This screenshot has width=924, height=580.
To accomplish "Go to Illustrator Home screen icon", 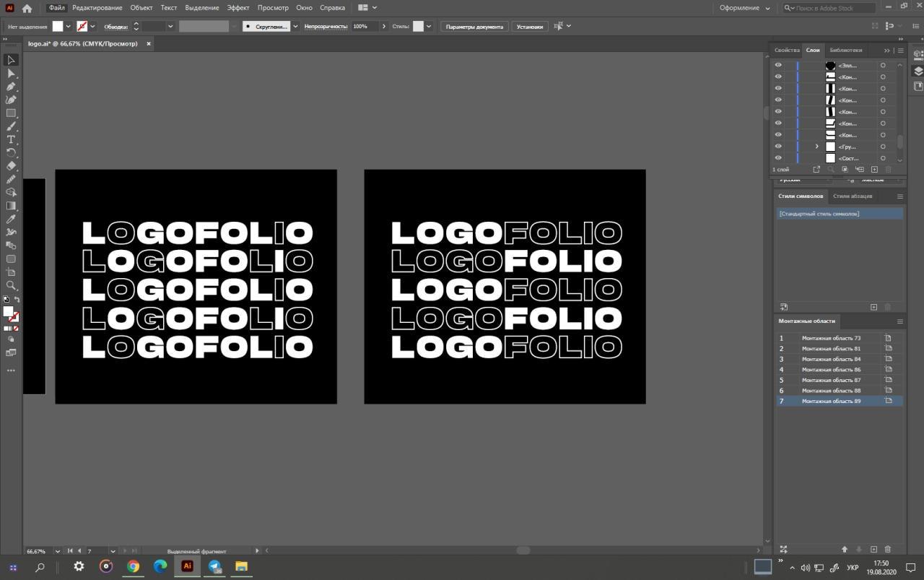I will click(27, 8).
